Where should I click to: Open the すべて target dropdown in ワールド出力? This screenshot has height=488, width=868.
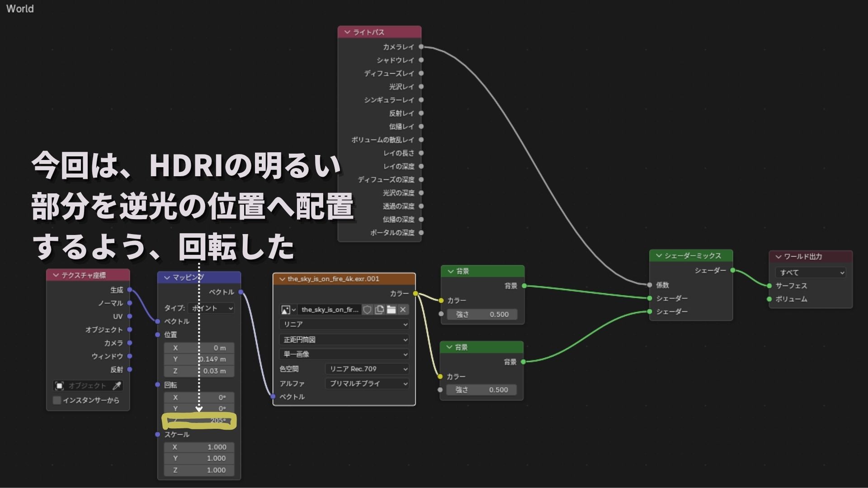(x=811, y=272)
